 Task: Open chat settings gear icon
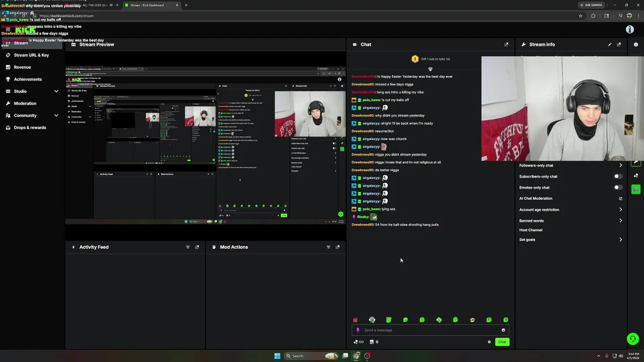pos(489,342)
